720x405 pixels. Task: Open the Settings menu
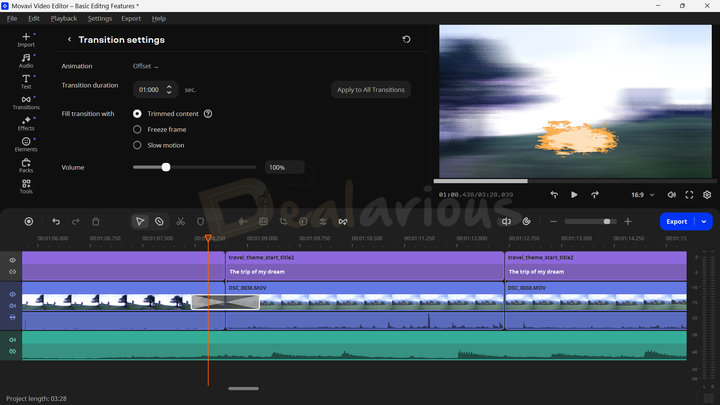tap(100, 18)
